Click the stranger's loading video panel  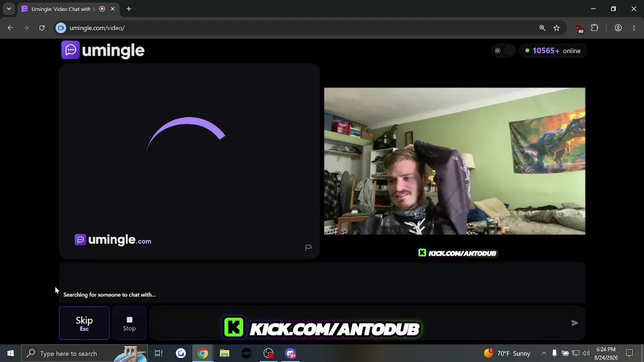pos(189,161)
